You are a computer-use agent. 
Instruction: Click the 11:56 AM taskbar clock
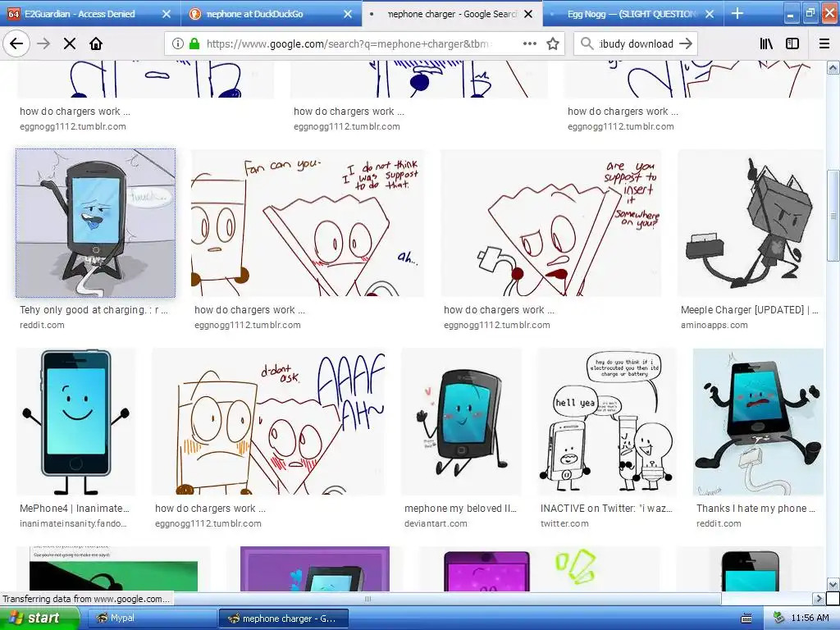810,619
